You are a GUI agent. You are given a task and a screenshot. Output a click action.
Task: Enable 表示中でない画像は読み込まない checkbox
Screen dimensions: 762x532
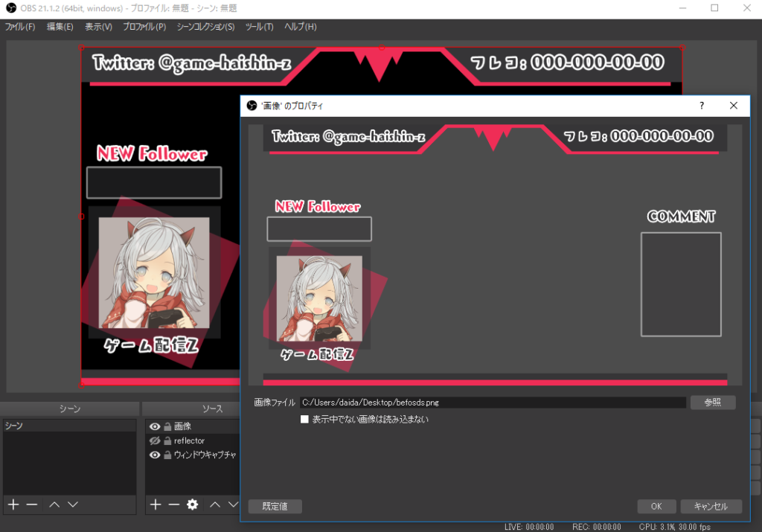(x=304, y=419)
